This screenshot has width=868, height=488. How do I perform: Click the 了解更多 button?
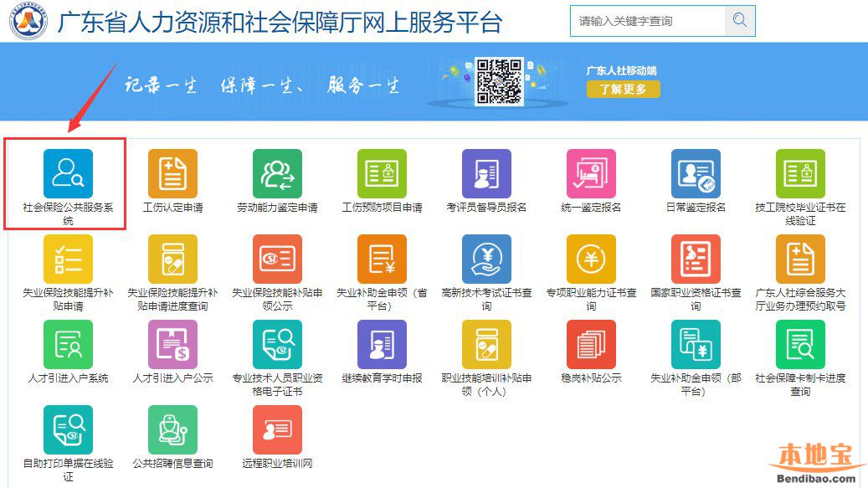(623, 89)
